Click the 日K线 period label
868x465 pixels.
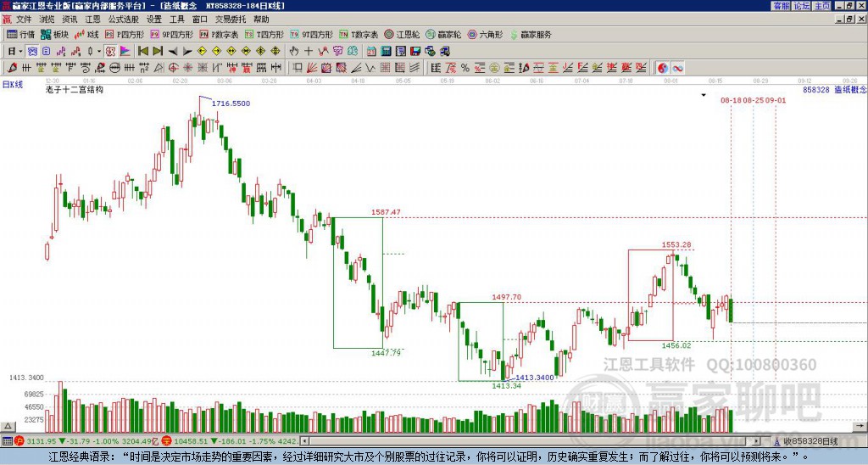pyautogui.click(x=13, y=85)
